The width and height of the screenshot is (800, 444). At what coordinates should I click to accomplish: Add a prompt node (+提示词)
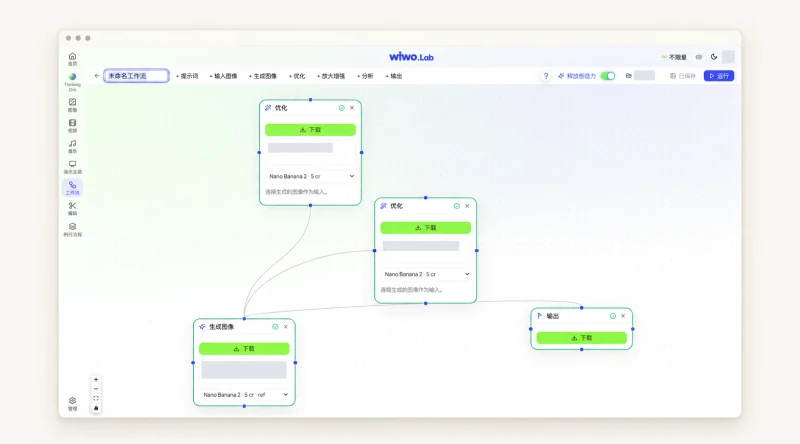[x=187, y=76]
